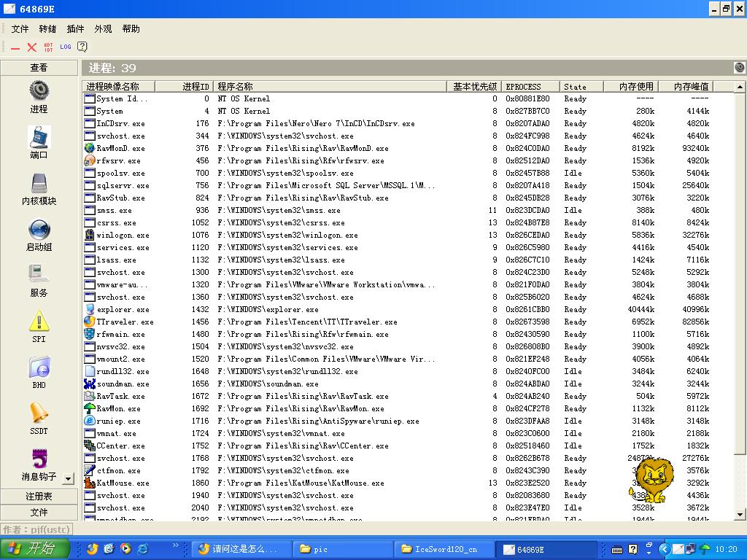Open the 端口 (Port) sidebar icon
The width and height of the screenshot is (747, 560).
(39, 136)
